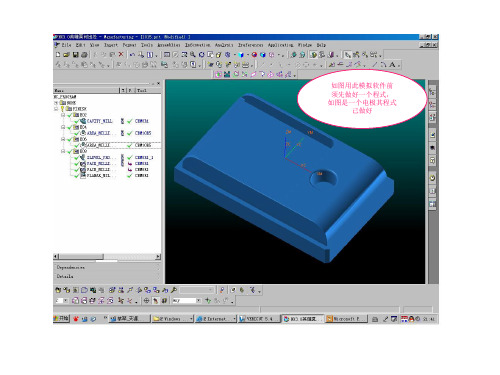Open the layer dropdown in bottom toolbar
500x375 pixels.
pos(198,300)
